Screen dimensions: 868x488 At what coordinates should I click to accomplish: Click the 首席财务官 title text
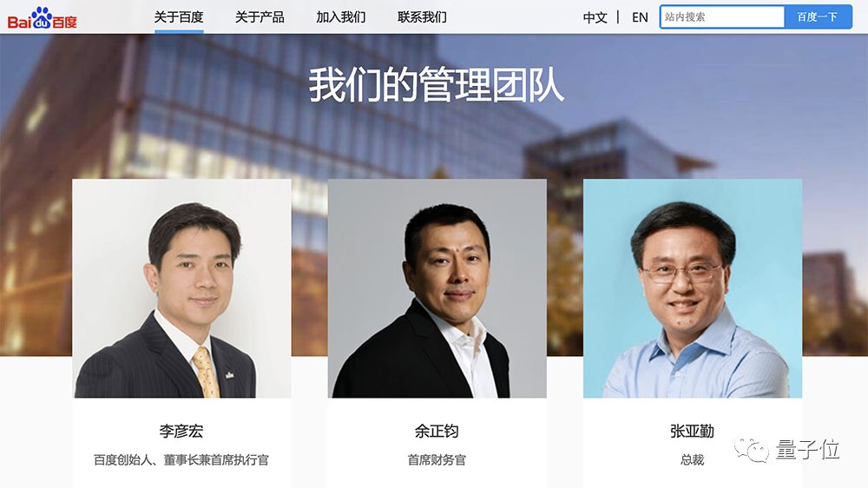click(x=437, y=459)
